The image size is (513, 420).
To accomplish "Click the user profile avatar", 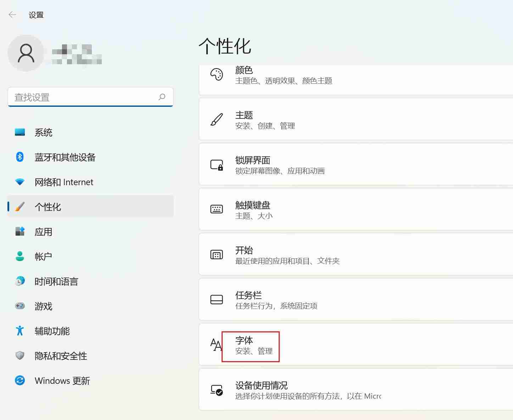I will pyautogui.click(x=26, y=53).
